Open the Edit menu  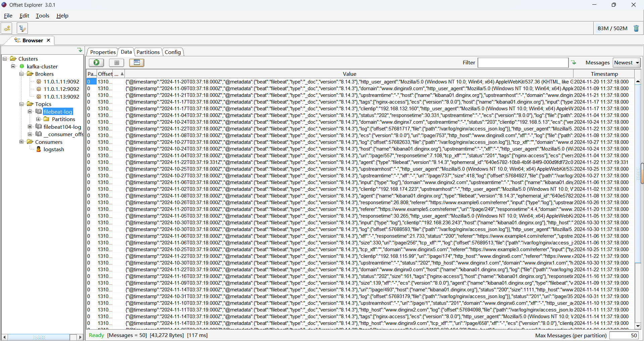click(24, 15)
